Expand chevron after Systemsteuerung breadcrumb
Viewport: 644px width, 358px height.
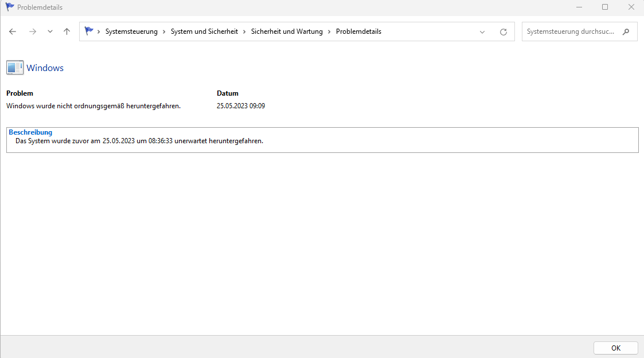pos(164,32)
